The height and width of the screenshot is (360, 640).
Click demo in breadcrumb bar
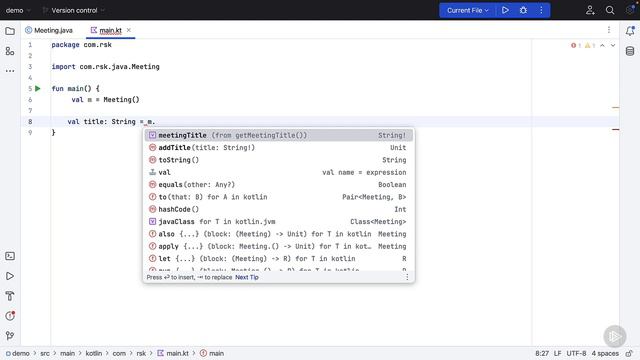[x=18, y=353]
